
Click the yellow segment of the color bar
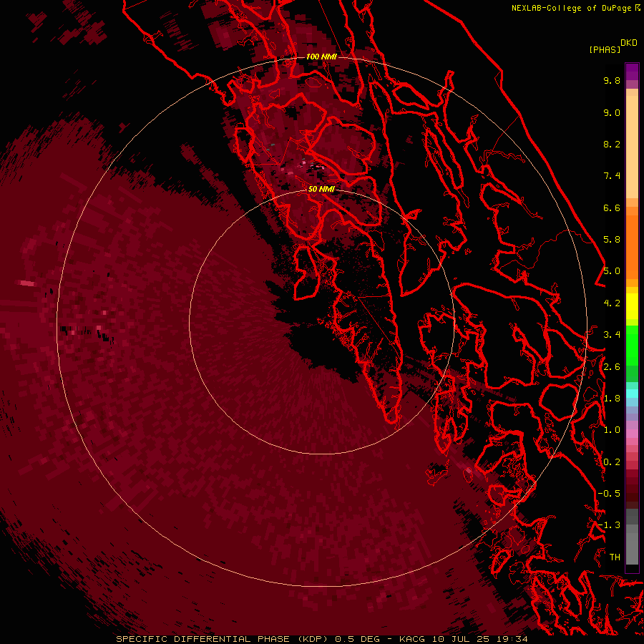tap(632, 306)
